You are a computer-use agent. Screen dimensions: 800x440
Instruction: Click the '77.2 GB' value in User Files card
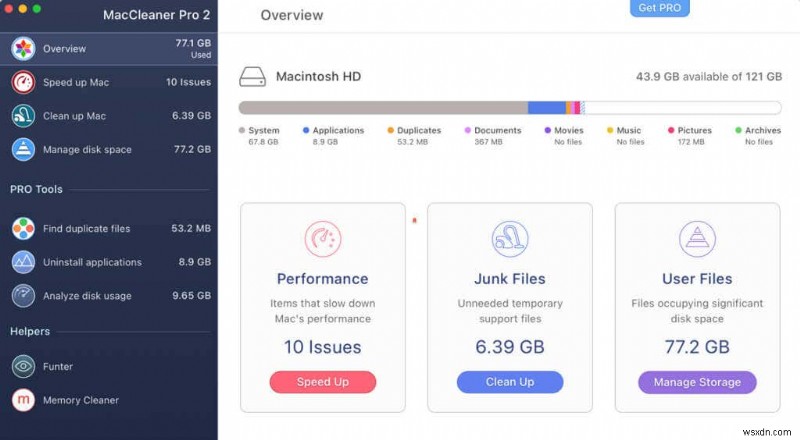pyautogui.click(x=697, y=347)
